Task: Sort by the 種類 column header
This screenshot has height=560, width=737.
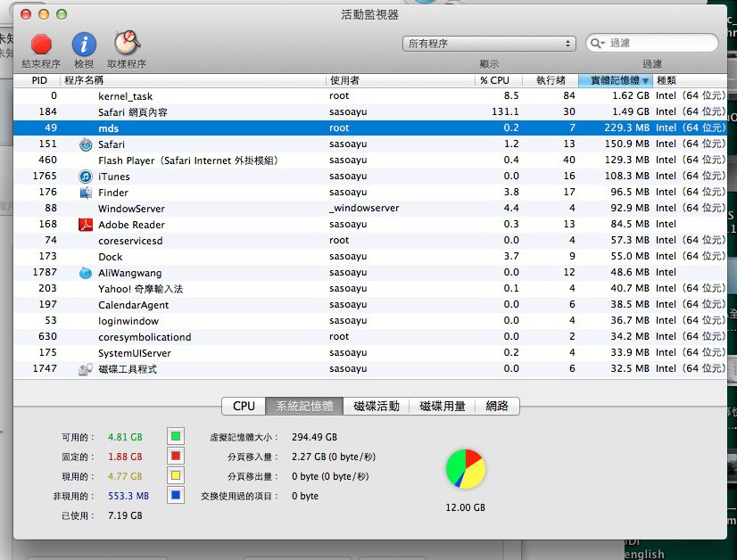Action: tap(690, 80)
